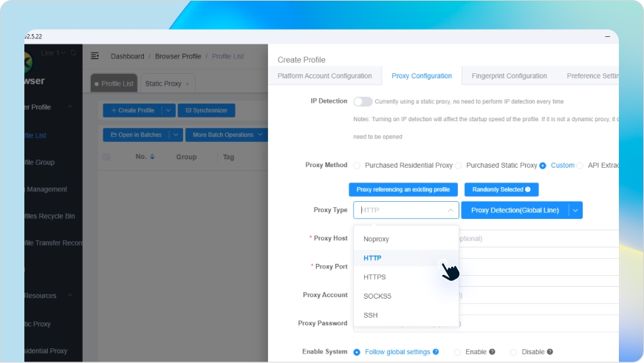This screenshot has height=363, width=644.
Task: Check the select-all checkbox in the table header
Action: pos(106,157)
